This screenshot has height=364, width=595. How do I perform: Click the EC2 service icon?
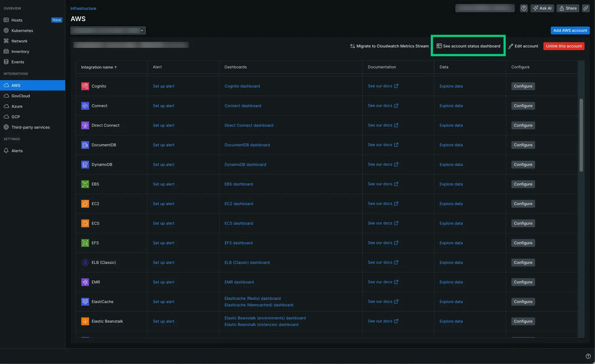pyautogui.click(x=85, y=204)
